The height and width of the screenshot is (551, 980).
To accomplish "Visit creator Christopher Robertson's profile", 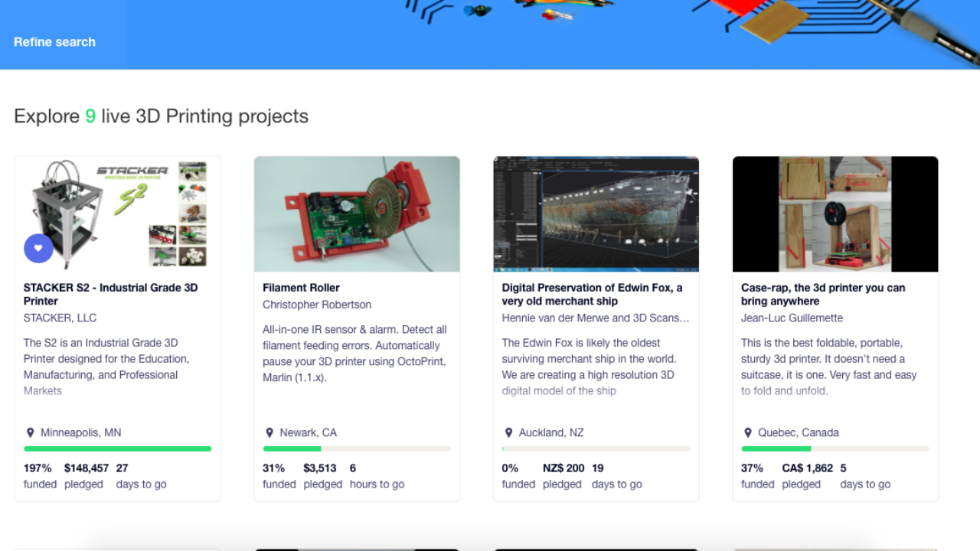I will [x=317, y=305].
